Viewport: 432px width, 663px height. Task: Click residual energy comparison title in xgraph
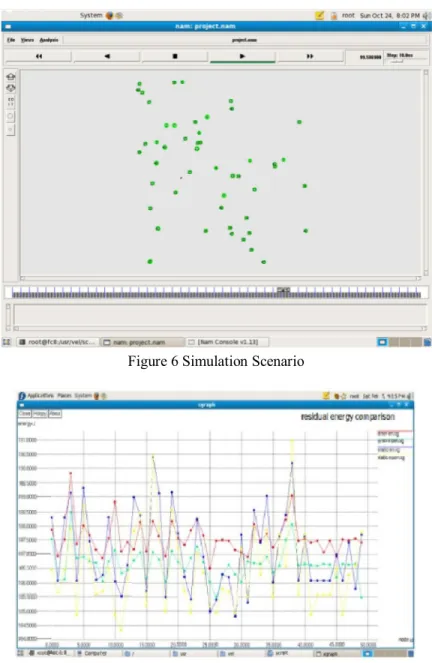[348, 416]
